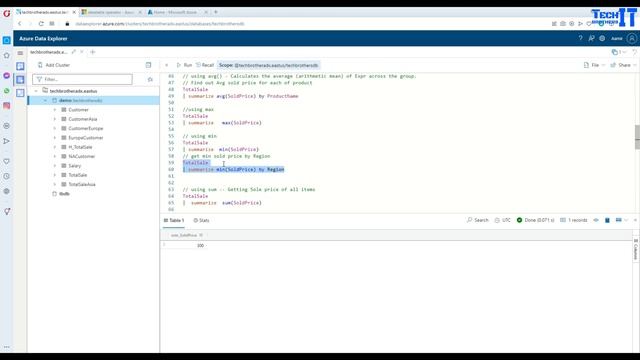Switch to Table 1 results tab
640x360 pixels.
[174, 220]
